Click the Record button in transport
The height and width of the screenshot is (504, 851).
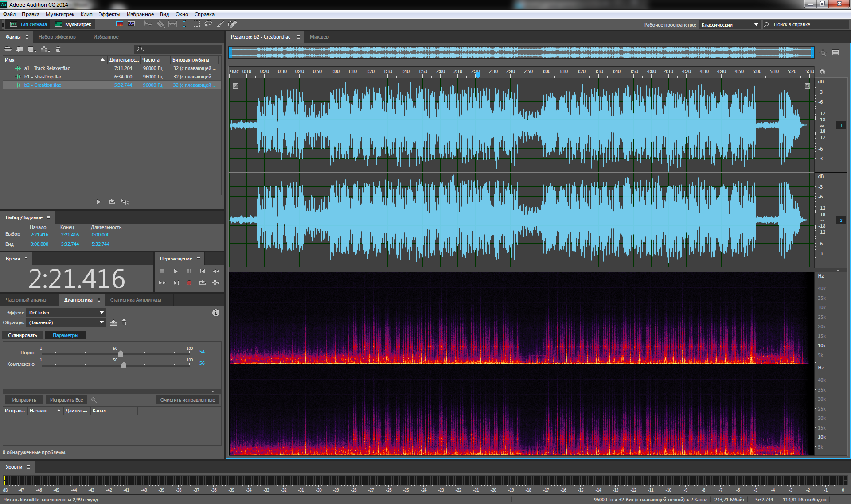189,283
